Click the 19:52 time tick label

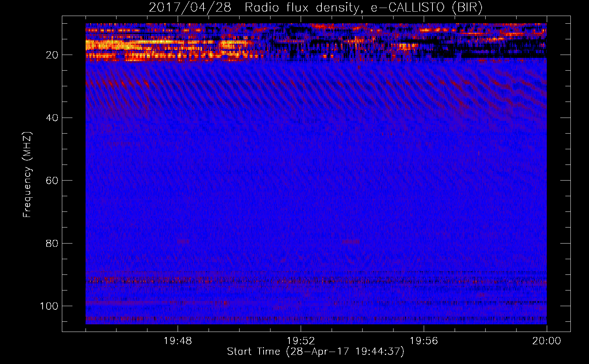coord(301,341)
